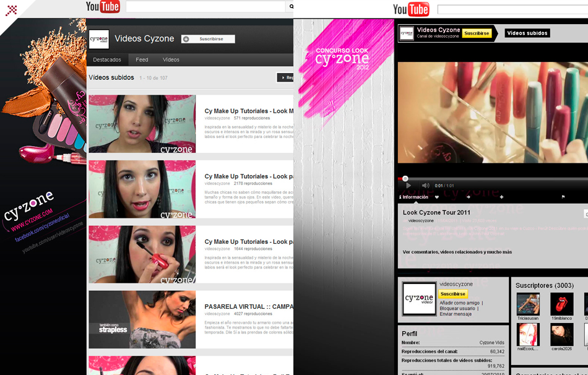Click Añadir como amigo link

pos(460,303)
